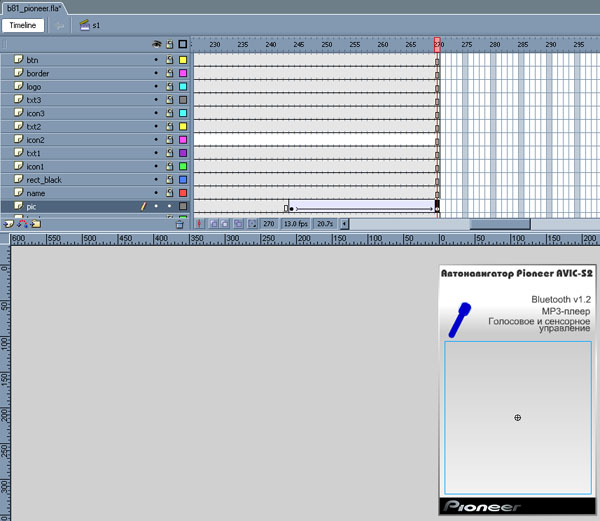Click green outline swatch of icon1 layer
This screenshot has width=600, height=521.
tap(183, 166)
